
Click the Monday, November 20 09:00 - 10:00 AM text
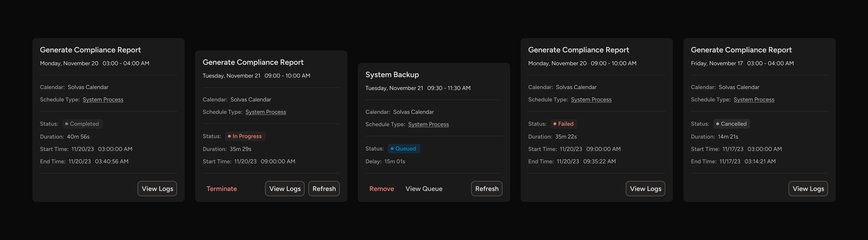coord(582,63)
